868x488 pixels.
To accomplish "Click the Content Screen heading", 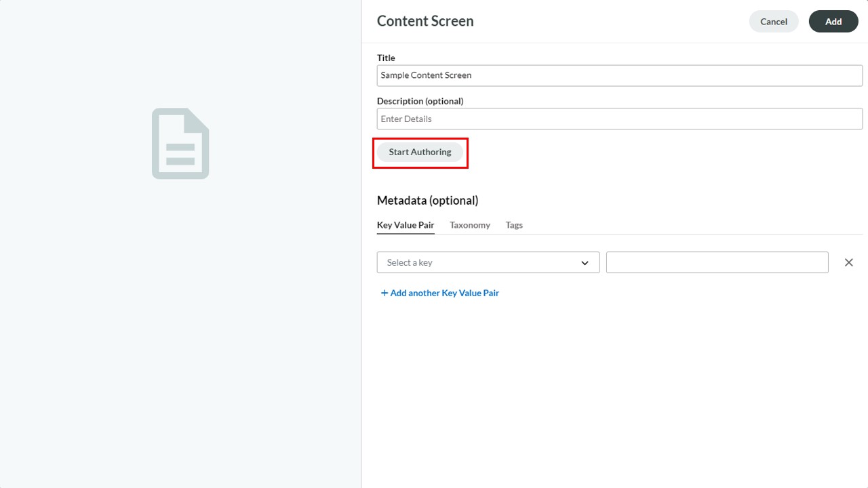I will coord(425,21).
